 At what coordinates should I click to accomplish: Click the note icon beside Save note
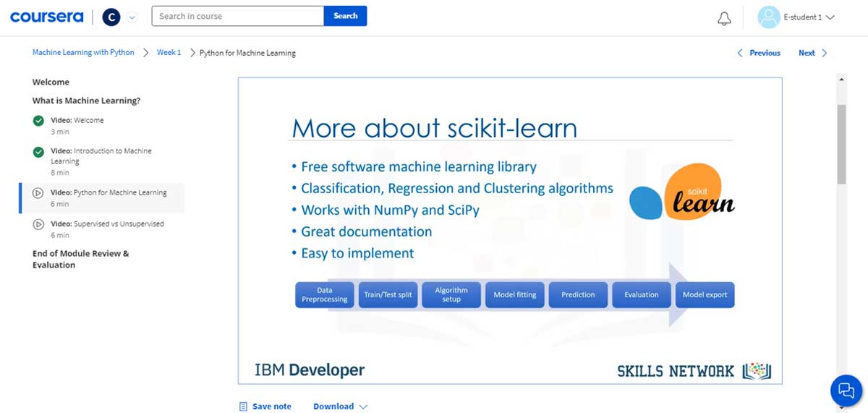pos(243,406)
